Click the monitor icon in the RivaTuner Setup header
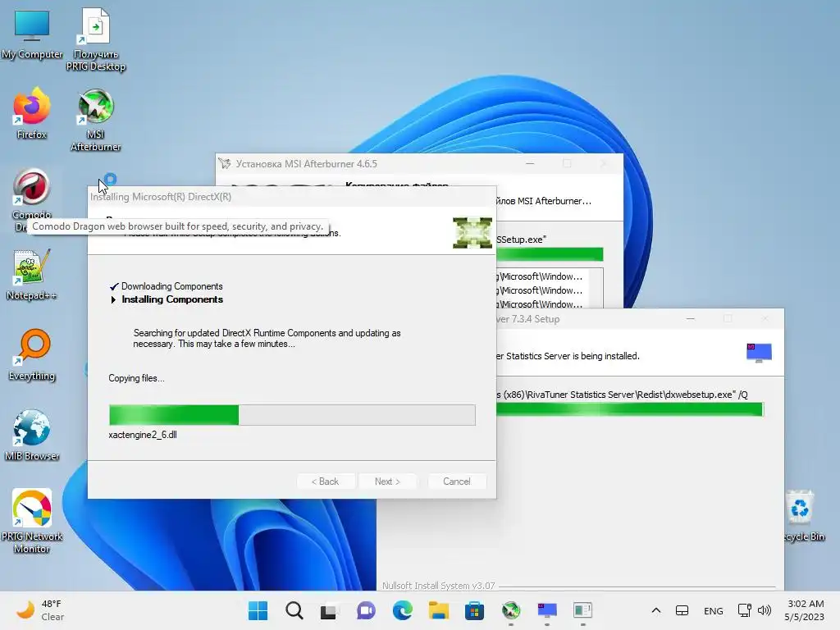840x630 pixels. click(x=759, y=353)
